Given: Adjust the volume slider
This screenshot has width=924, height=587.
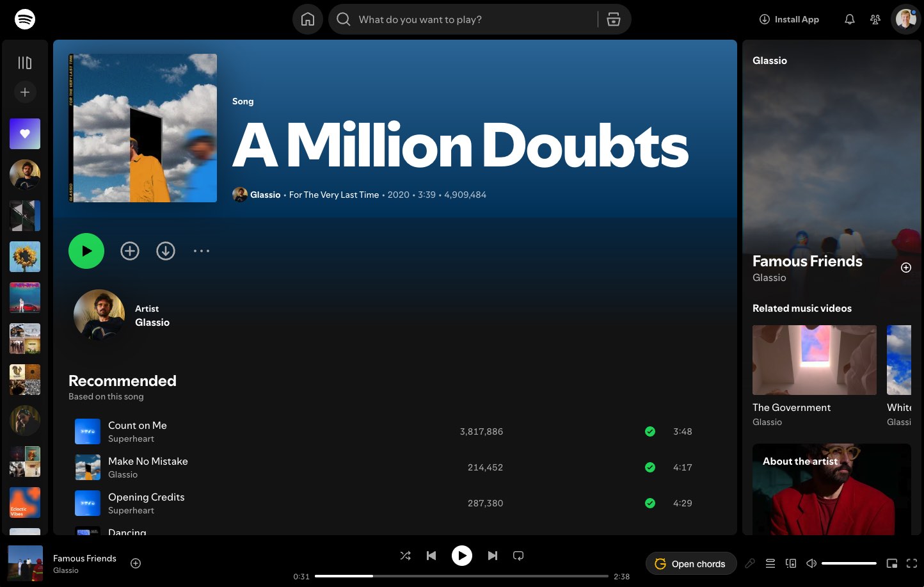Looking at the screenshot, I should 849,563.
